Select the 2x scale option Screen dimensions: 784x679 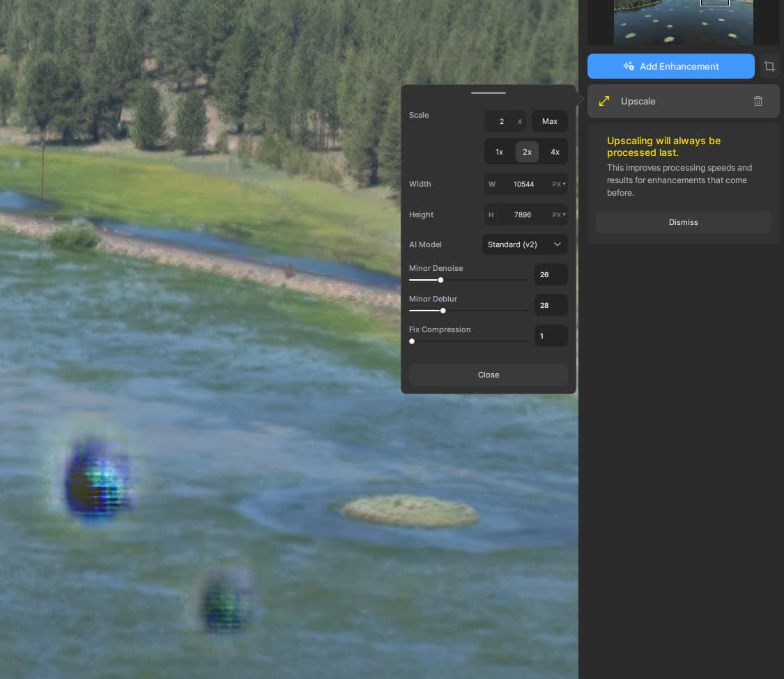pyautogui.click(x=527, y=152)
